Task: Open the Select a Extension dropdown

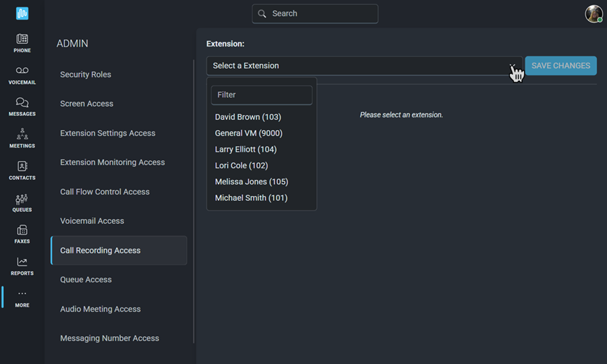Action: tap(364, 66)
